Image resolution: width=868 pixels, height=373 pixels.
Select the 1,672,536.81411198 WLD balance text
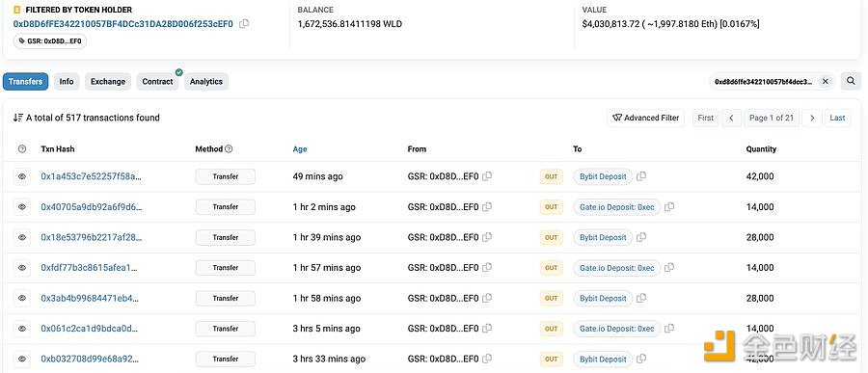click(350, 24)
